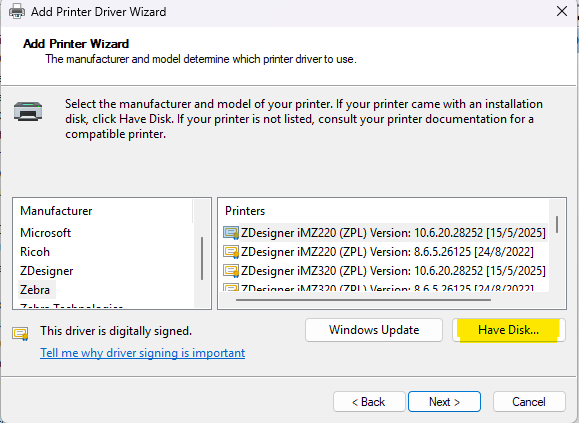Select Ricoh in Manufacturer list
This screenshot has width=579, height=423.
coord(35,252)
